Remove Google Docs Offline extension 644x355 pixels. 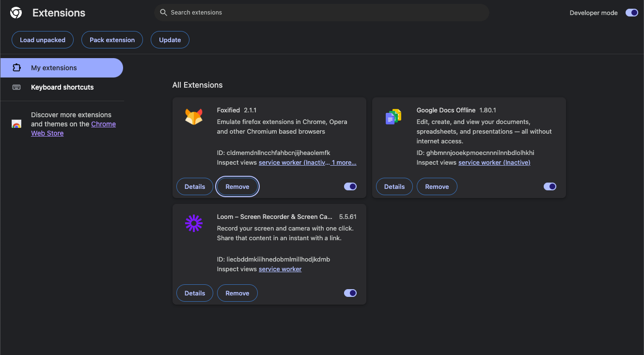(437, 186)
